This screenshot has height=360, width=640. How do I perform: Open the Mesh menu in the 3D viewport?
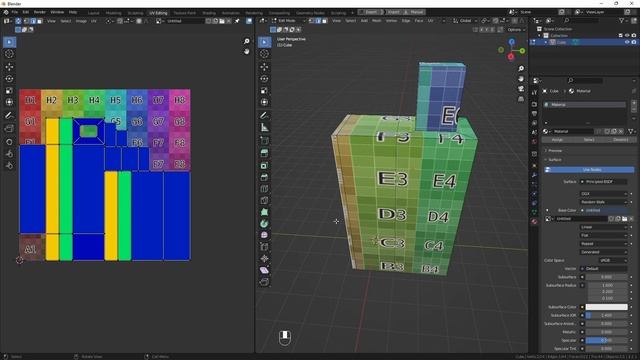coord(377,21)
